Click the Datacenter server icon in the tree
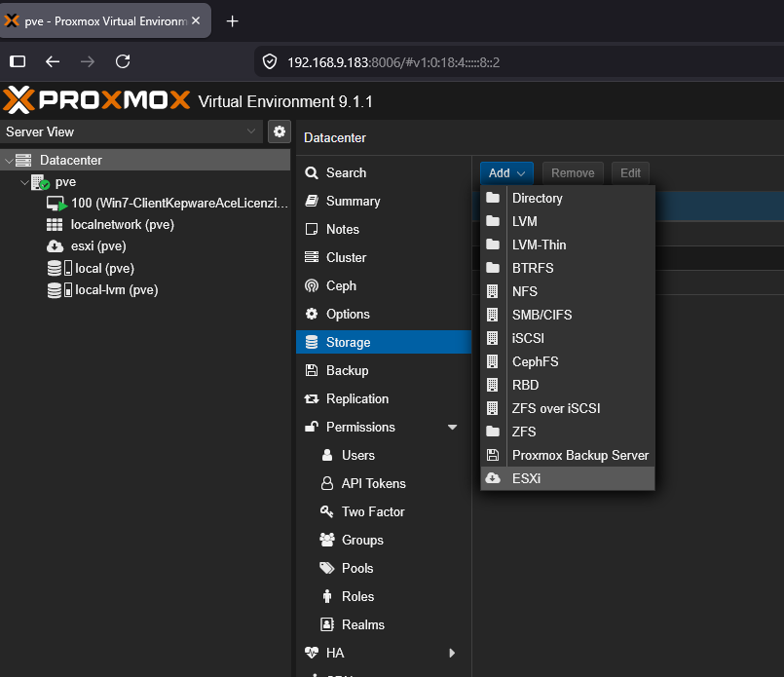 [23, 161]
